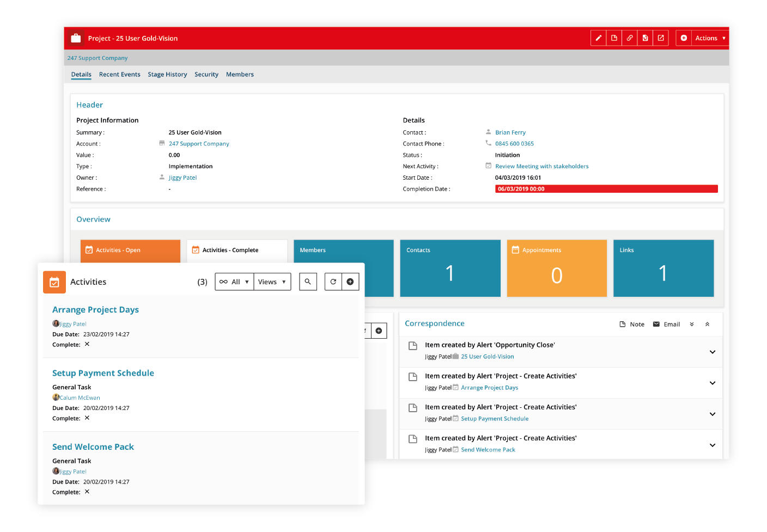Expand the 'Opportunity Close' correspondence item
This screenshot has height=532, width=767.
pyautogui.click(x=713, y=352)
